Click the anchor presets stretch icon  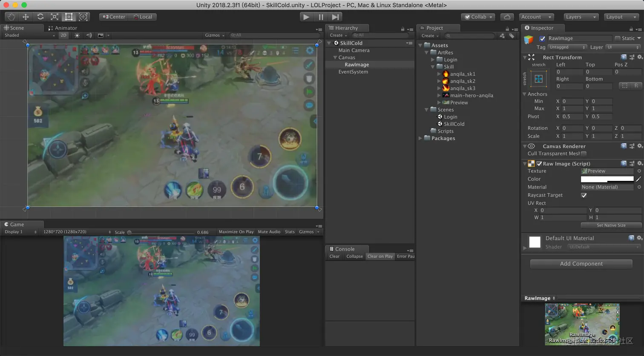[x=538, y=79]
